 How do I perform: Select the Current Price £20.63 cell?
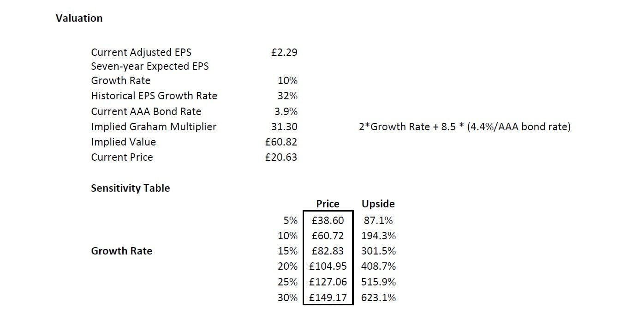tap(281, 157)
